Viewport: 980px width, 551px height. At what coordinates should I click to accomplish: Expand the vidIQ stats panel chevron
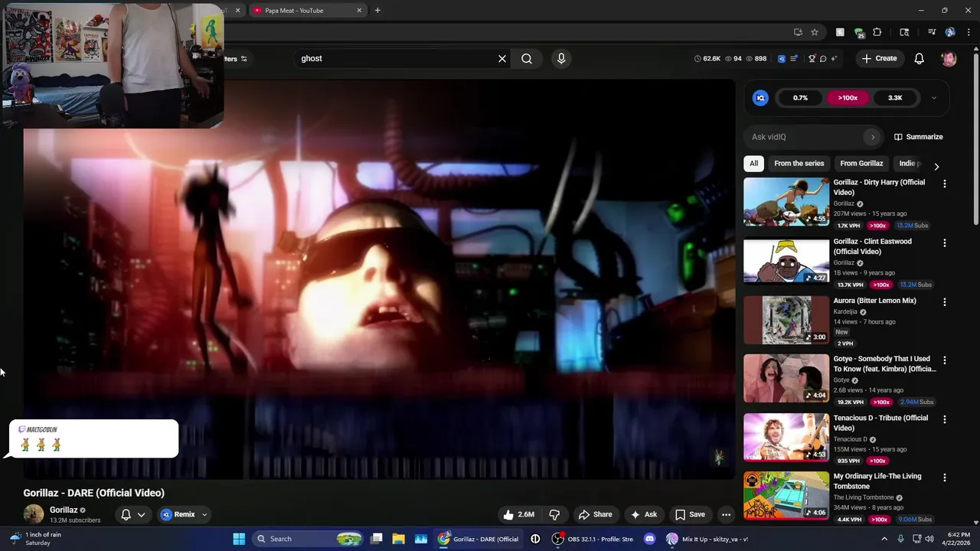pyautogui.click(x=933, y=98)
